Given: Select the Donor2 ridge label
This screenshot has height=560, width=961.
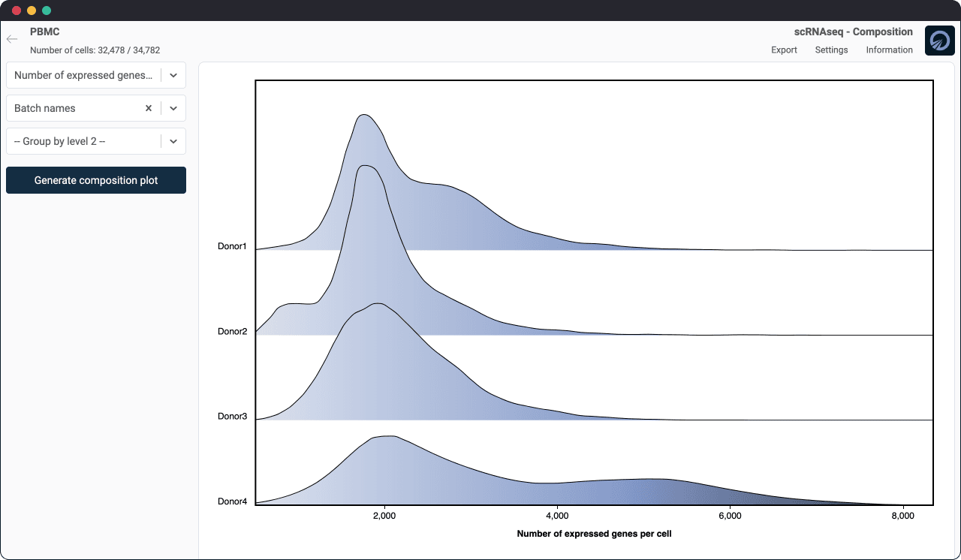Looking at the screenshot, I should click(x=232, y=331).
